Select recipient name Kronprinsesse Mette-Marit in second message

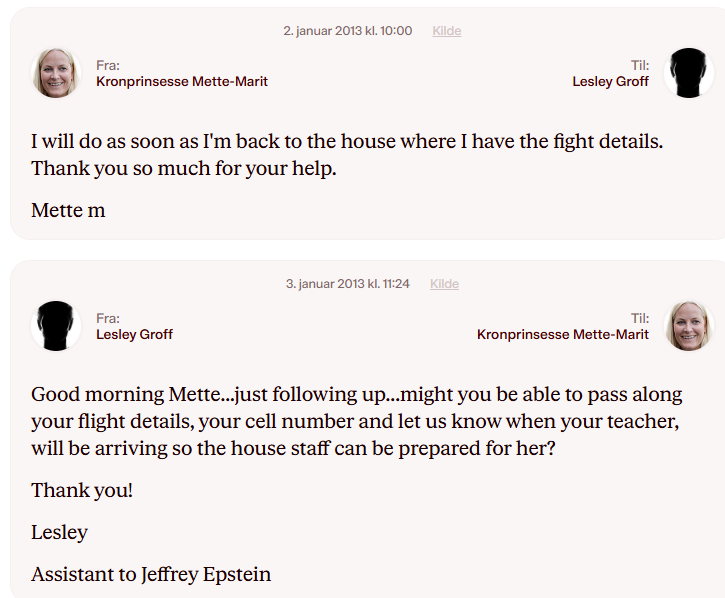[x=563, y=335]
